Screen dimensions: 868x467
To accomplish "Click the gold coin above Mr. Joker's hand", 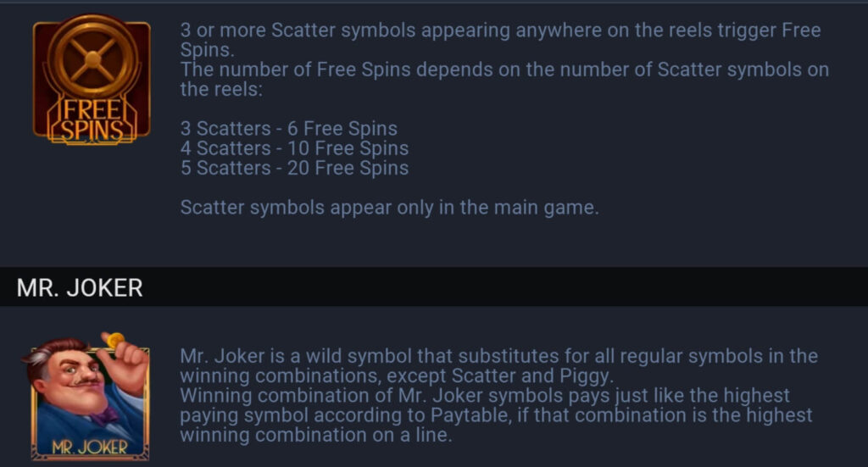I will pos(115,339).
